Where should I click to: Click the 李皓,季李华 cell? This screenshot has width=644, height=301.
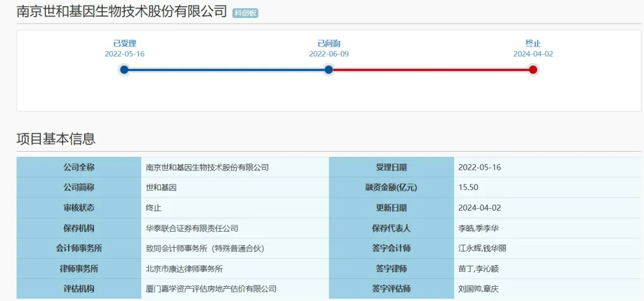coord(547,228)
